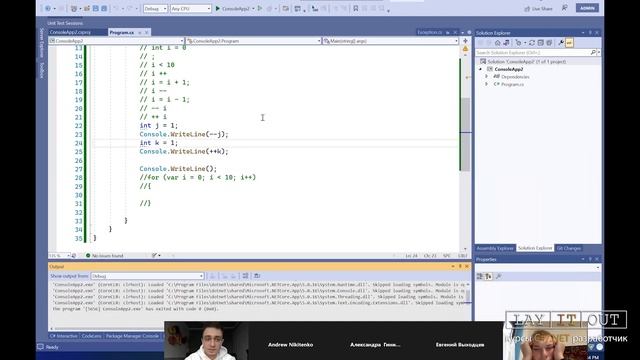Viewport: 640px width, 360px height.
Task: Click the feedback person icon beside Live Share
Action: [564, 8]
